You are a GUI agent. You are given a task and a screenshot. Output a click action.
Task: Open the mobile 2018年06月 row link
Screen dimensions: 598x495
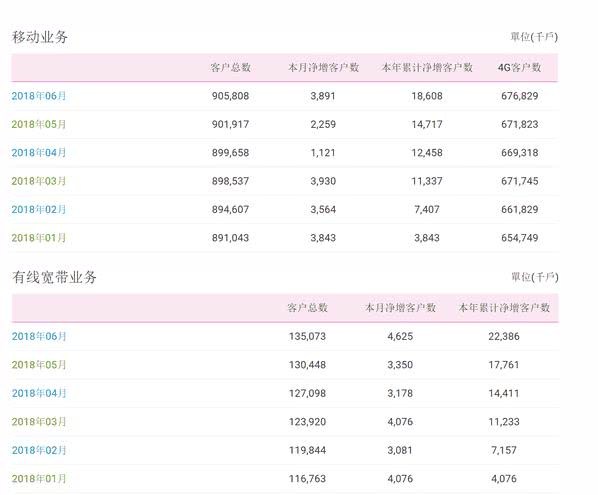(39, 96)
